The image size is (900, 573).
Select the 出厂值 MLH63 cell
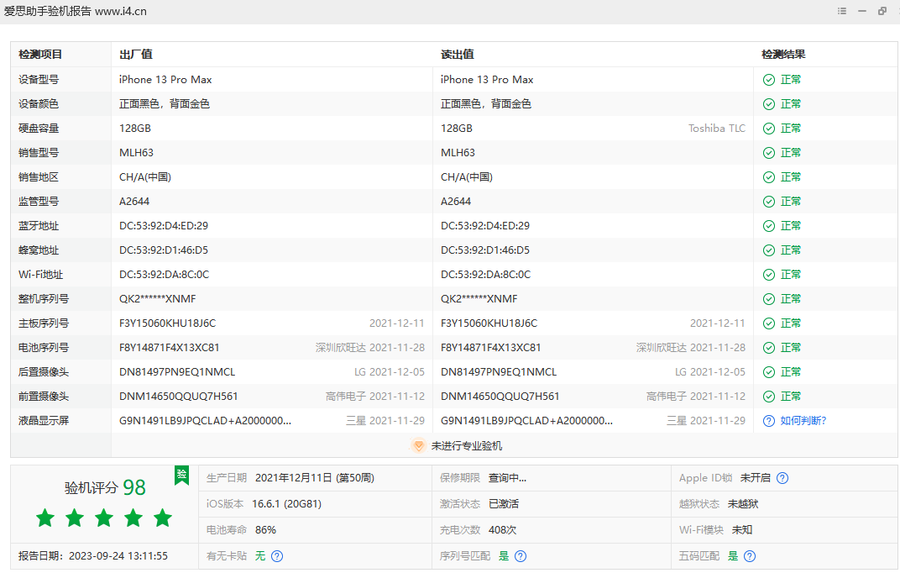(136, 153)
